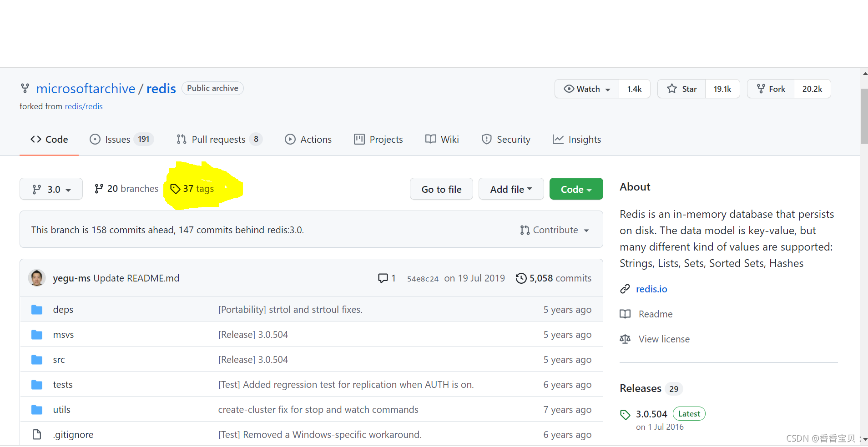
Task: Open the Projects tab
Action: tap(378, 140)
